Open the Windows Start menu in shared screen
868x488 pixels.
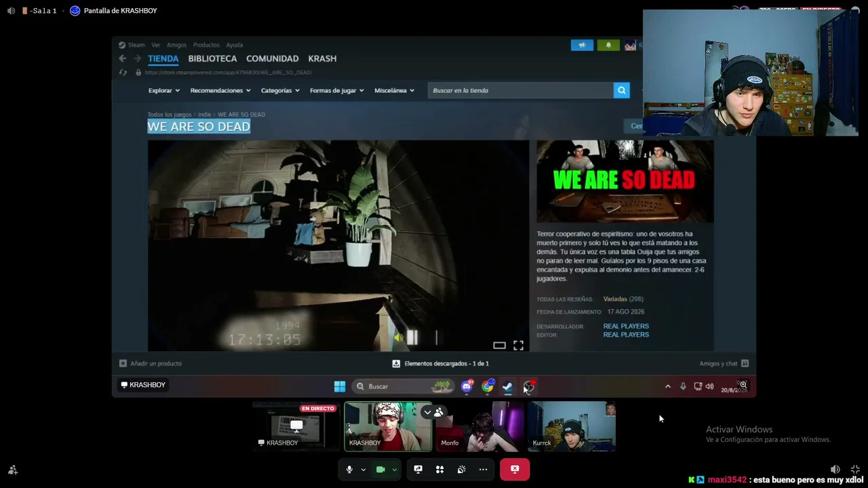tap(340, 386)
